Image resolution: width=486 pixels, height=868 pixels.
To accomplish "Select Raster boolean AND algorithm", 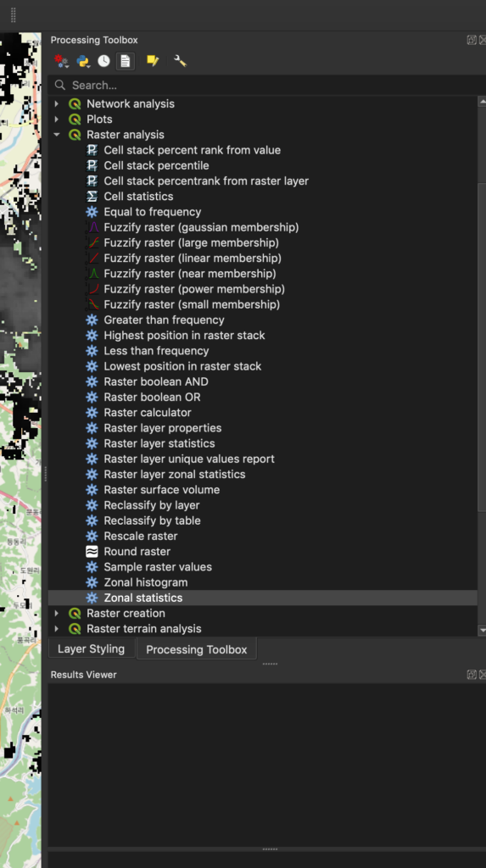I will click(156, 381).
